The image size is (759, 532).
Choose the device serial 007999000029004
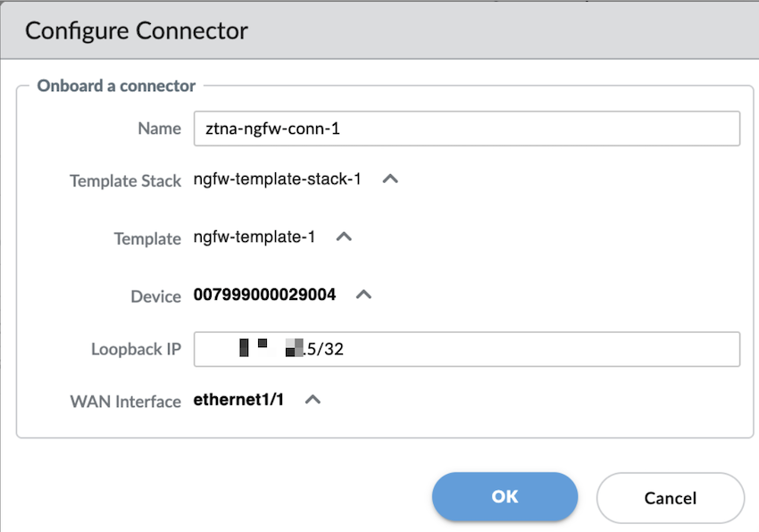pos(264,295)
